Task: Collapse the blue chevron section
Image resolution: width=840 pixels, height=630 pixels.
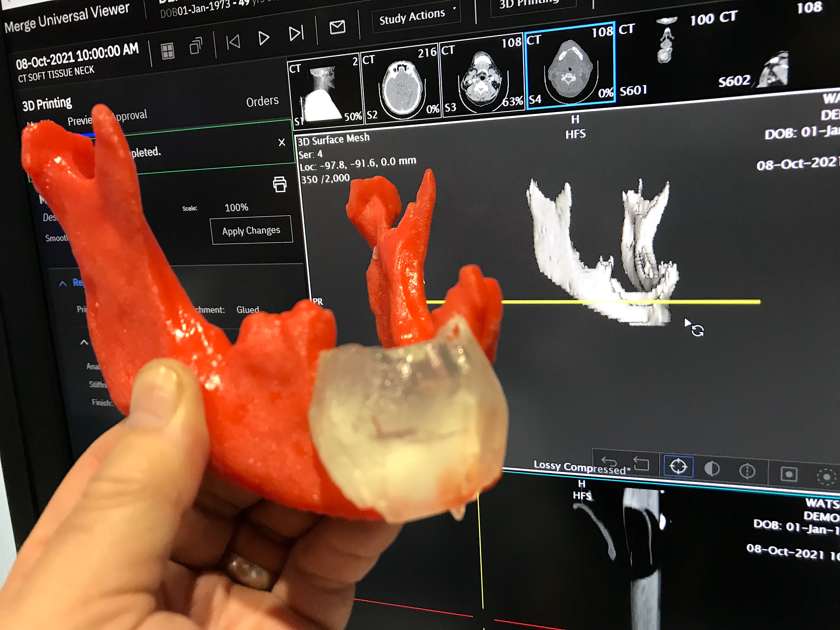Action: click(63, 283)
